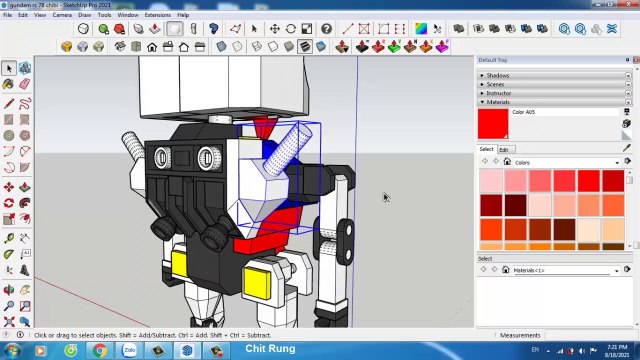Screen dimensions: 640x360
Task: Select the Rectangle drawing tool
Action: point(9,120)
